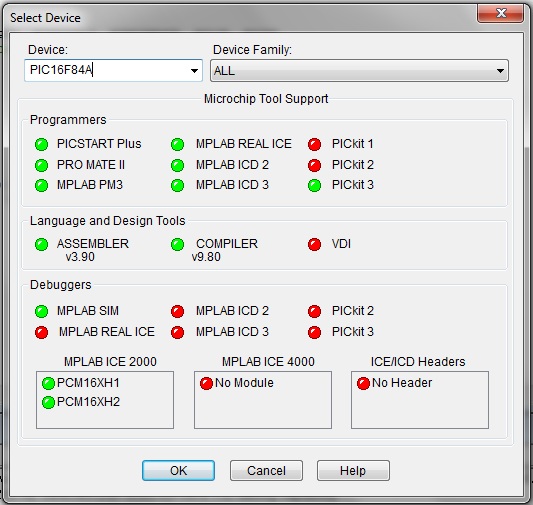Click green indicator beside ASSEMBLER

point(41,244)
